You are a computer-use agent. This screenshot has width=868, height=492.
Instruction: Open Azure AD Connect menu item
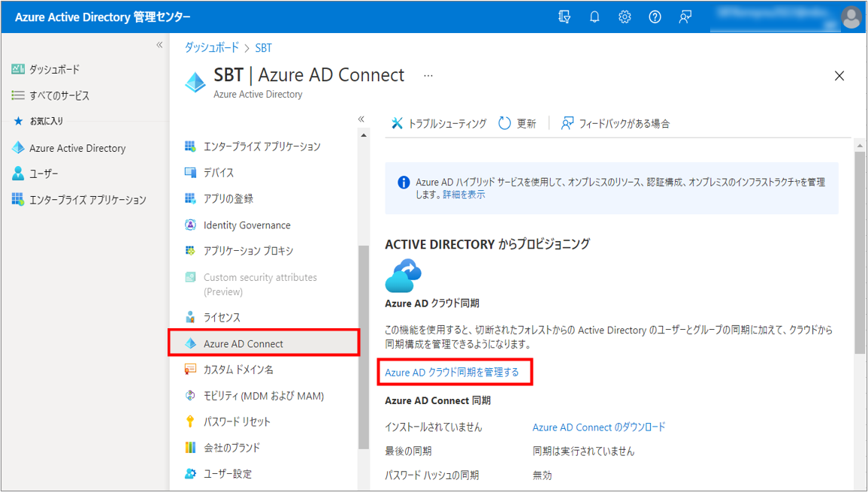point(243,344)
